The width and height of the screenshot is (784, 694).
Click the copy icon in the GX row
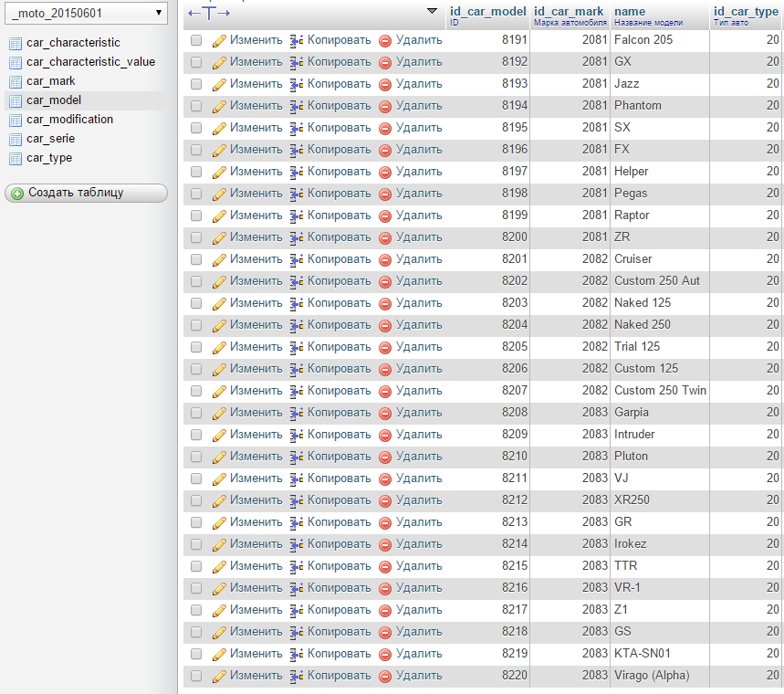(x=297, y=62)
